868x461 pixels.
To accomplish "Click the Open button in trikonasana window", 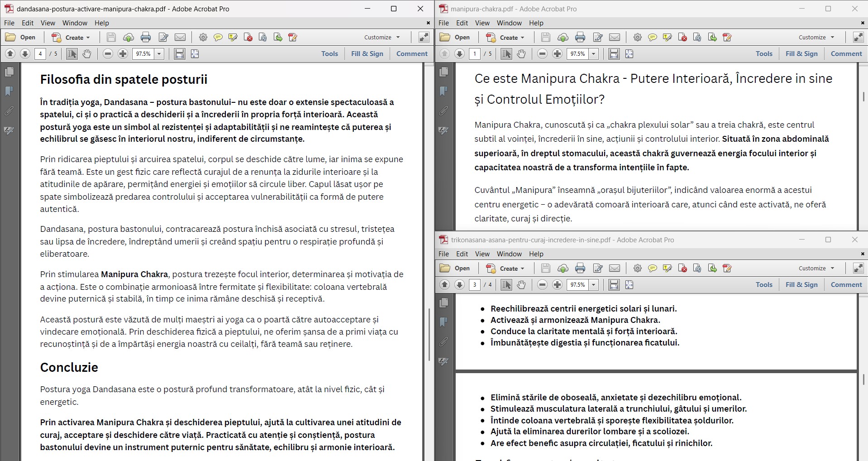I will (455, 268).
